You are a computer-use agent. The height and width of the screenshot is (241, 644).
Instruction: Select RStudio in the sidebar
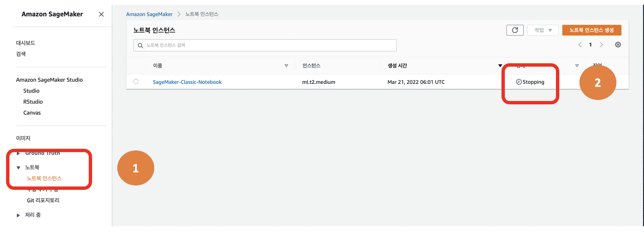[33, 102]
